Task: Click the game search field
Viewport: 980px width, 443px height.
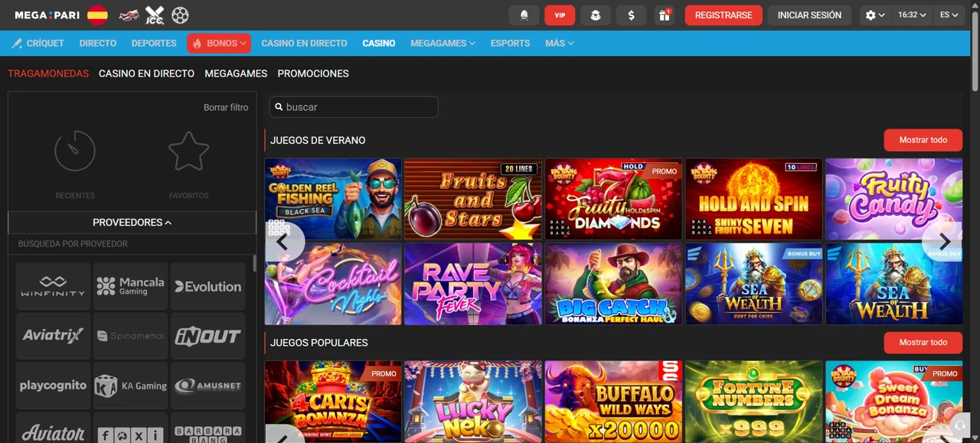Action: coord(354,107)
